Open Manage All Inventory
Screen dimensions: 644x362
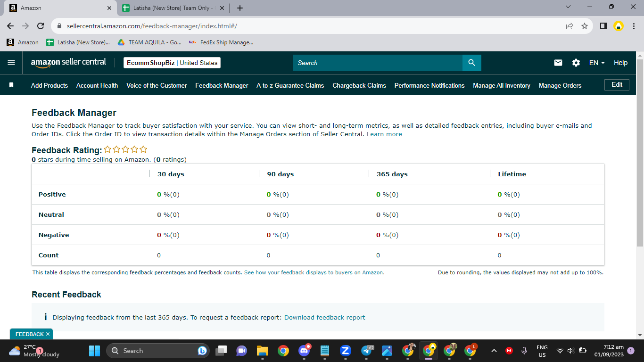[x=502, y=85]
